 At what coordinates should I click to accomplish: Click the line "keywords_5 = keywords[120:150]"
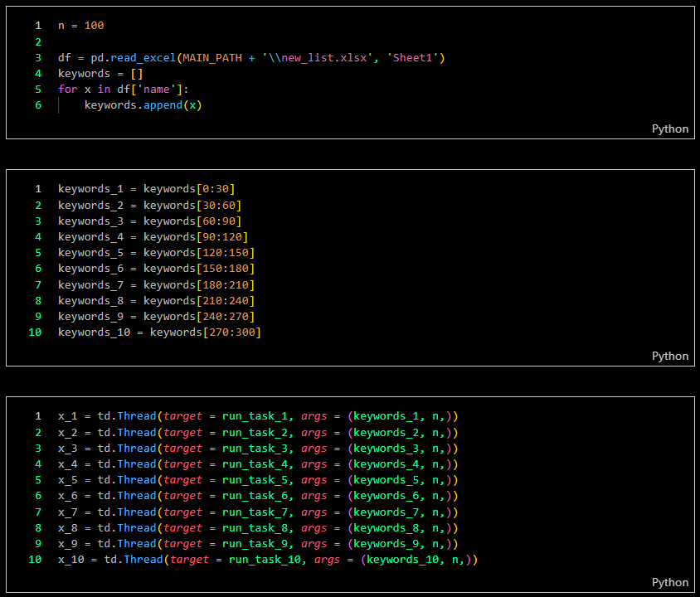(156, 253)
